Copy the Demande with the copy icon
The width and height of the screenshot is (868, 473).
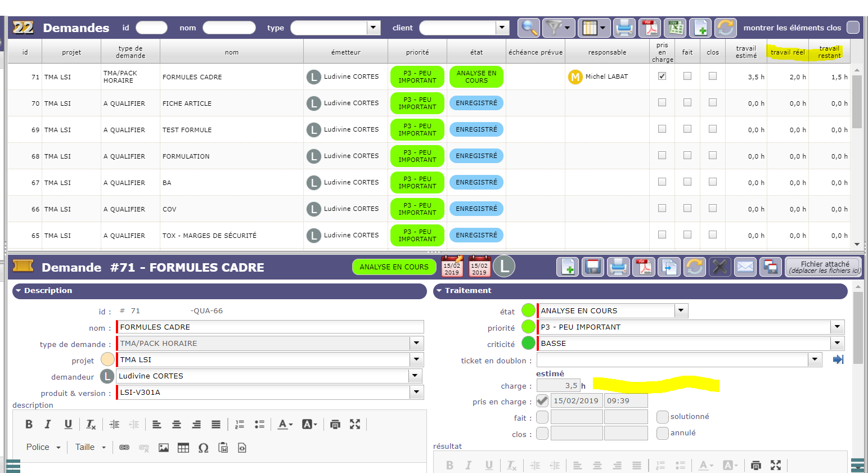click(x=669, y=267)
